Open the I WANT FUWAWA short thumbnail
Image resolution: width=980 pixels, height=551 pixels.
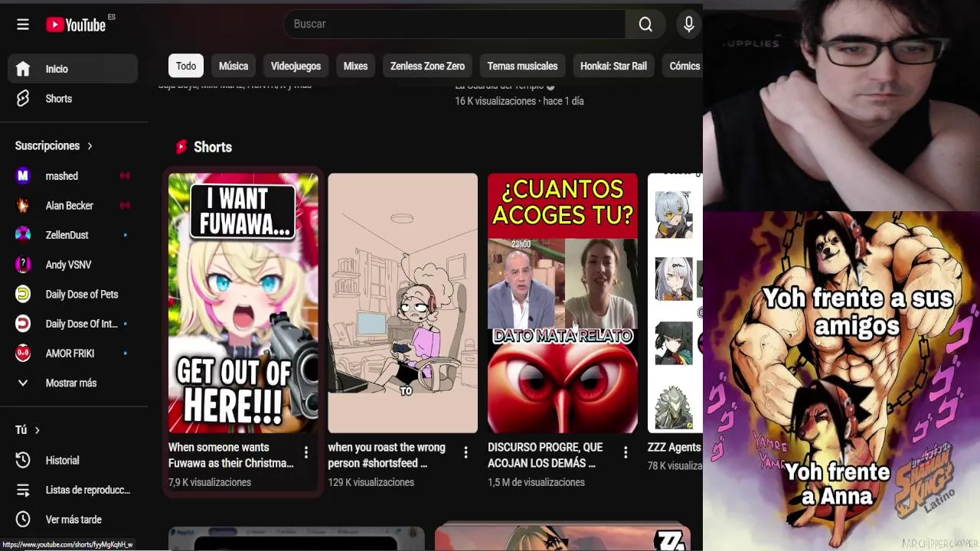pyautogui.click(x=243, y=303)
